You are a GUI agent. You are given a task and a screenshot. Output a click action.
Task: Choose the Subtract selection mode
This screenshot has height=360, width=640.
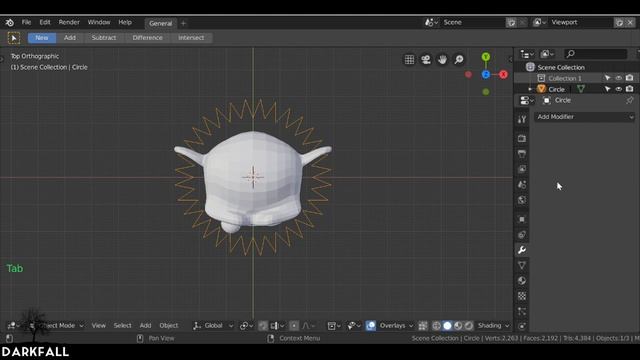[x=104, y=38]
